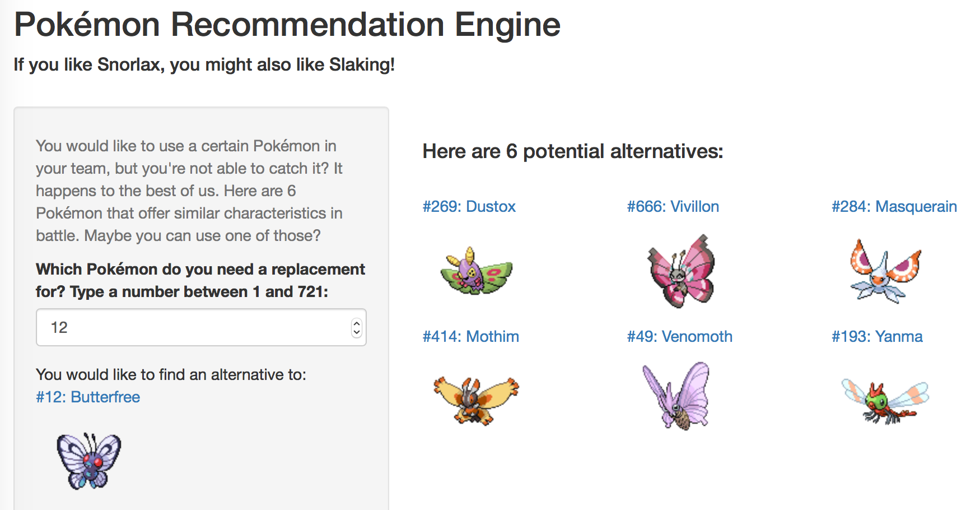Open the #12: Butterfree link
The height and width of the screenshot is (510, 980).
click(x=88, y=397)
